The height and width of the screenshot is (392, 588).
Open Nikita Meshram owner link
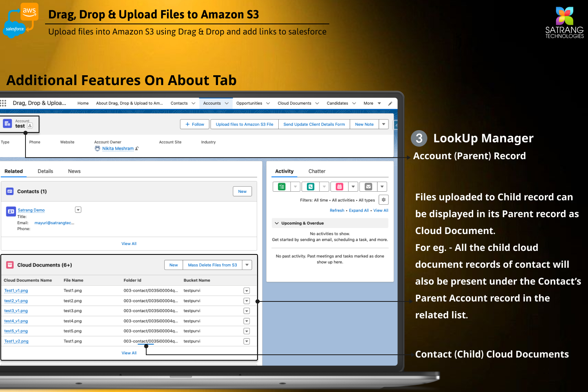pyautogui.click(x=118, y=149)
